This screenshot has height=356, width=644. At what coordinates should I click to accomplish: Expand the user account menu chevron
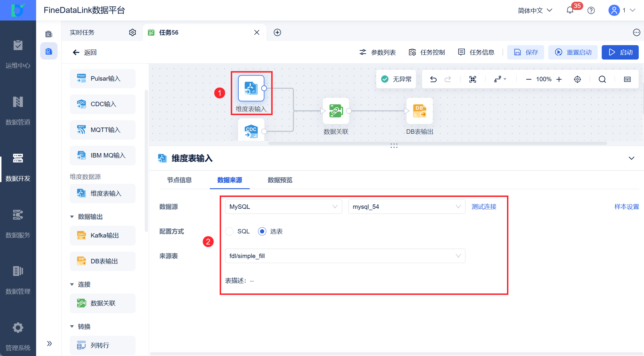click(x=633, y=10)
